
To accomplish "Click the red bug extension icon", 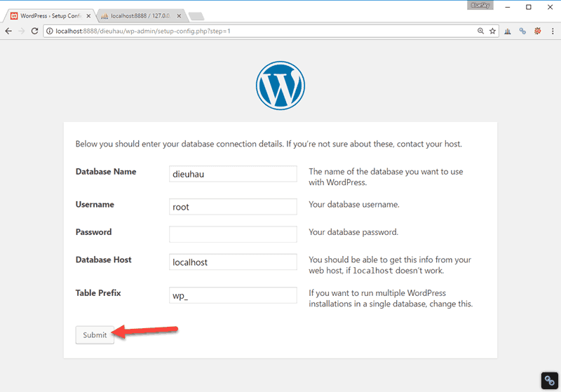I will [537, 31].
